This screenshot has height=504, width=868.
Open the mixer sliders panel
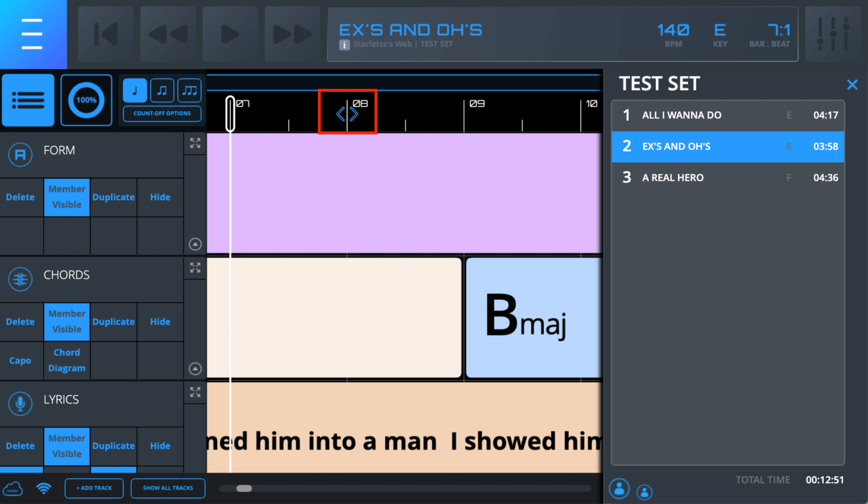tap(832, 34)
